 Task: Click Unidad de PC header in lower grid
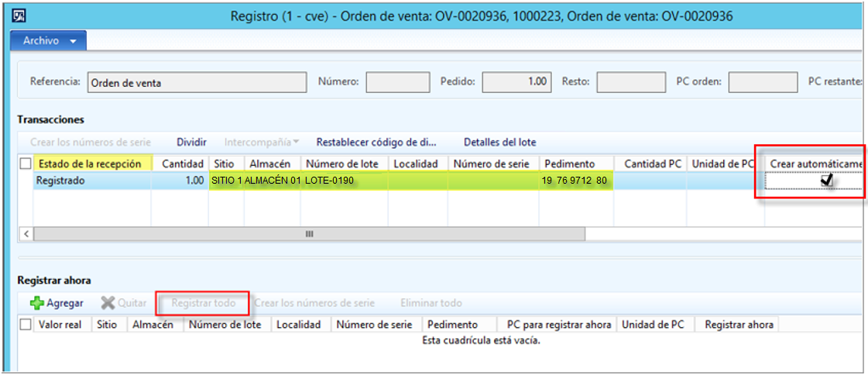[x=654, y=325]
